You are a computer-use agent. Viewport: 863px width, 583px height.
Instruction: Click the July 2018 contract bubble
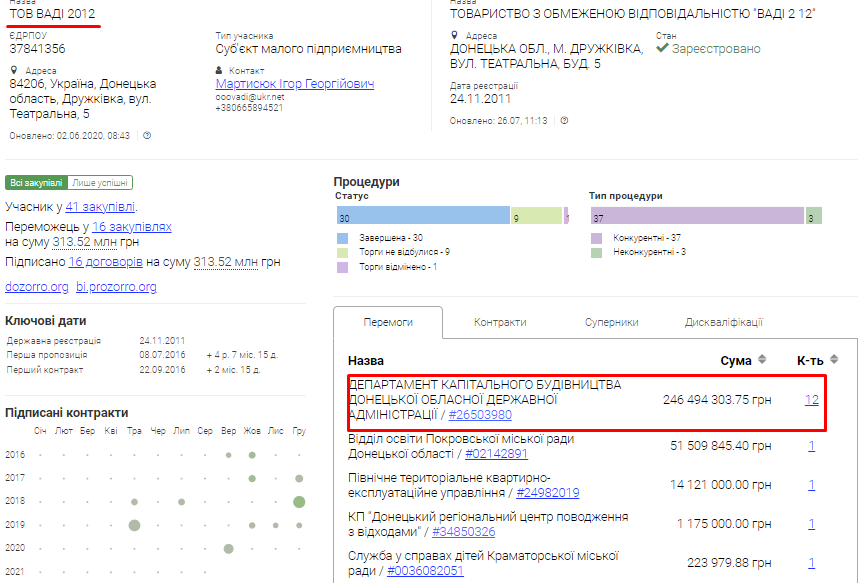tap(182, 502)
